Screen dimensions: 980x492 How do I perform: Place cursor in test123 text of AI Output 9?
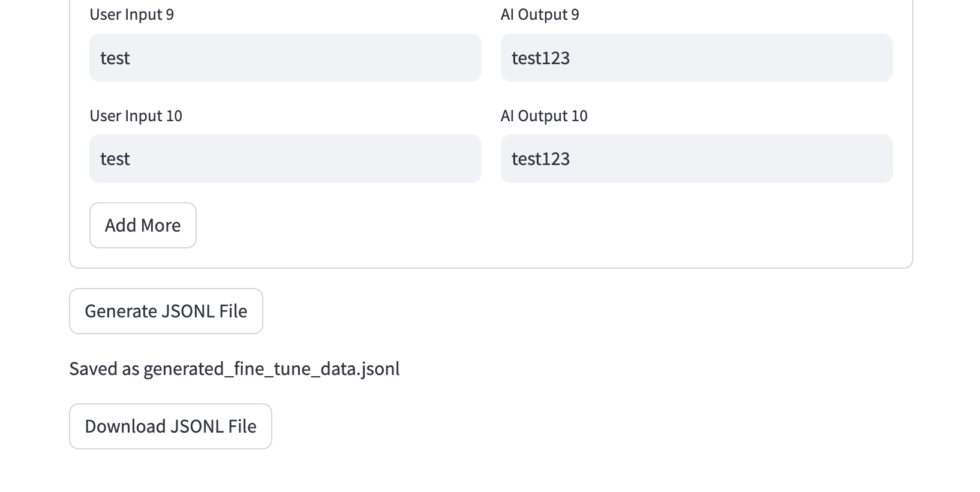tap(540, 58)
